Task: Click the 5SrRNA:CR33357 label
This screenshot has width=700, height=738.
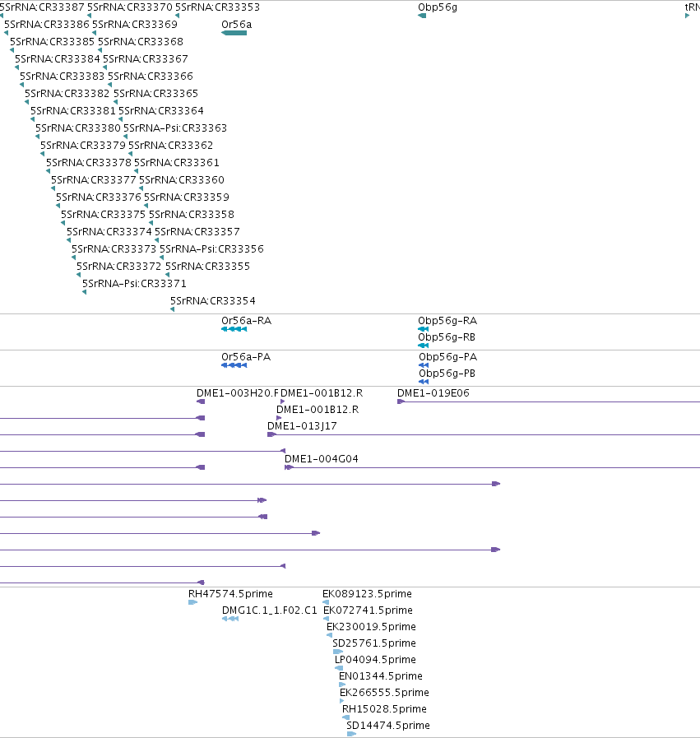Action: coord(197,232)
